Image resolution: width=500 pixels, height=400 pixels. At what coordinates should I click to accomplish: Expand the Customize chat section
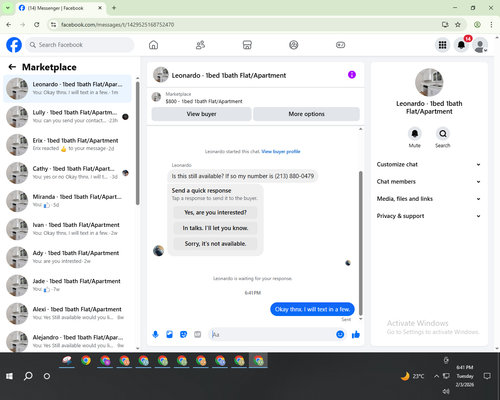pos(429,164)
